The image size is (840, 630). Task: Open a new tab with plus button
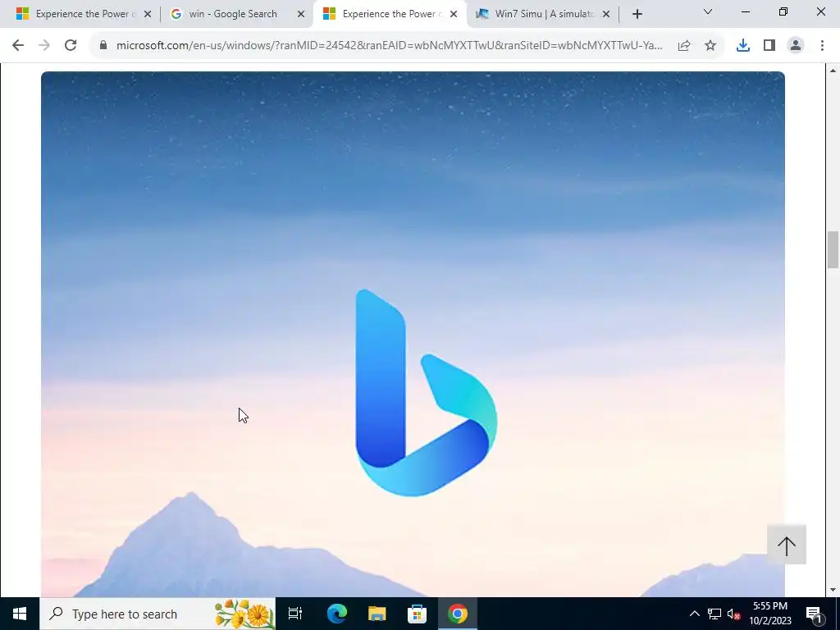coord(637,14)
